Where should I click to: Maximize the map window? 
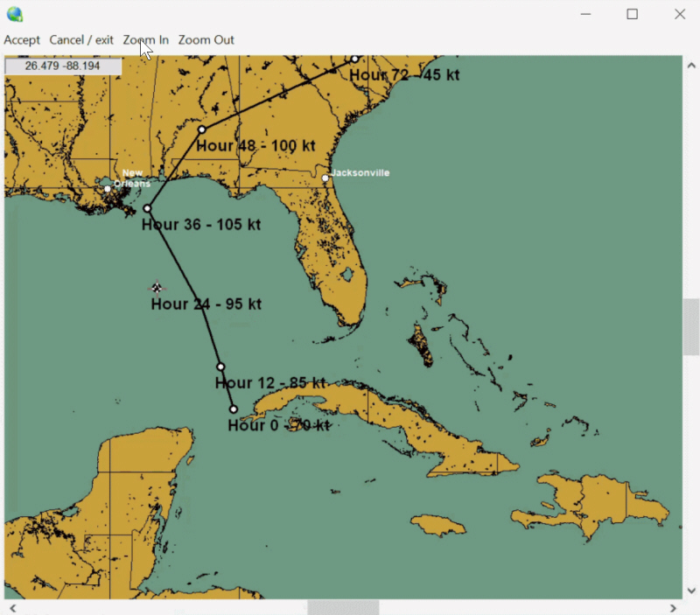point(632,14)
